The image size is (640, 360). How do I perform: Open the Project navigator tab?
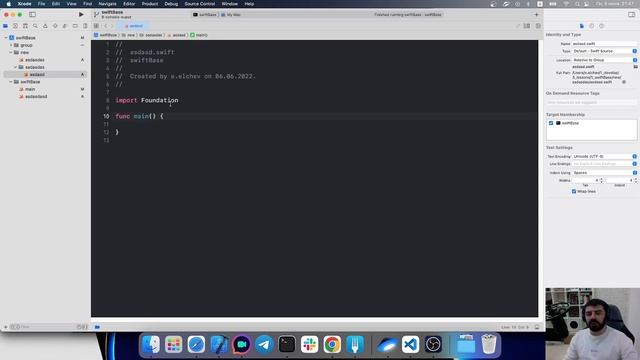click(x=5, y=26)
